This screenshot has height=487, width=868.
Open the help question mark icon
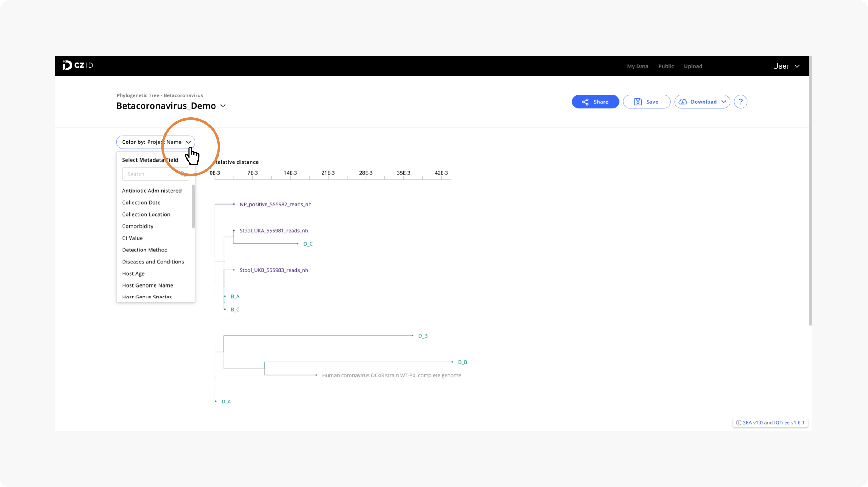[740, 102]
